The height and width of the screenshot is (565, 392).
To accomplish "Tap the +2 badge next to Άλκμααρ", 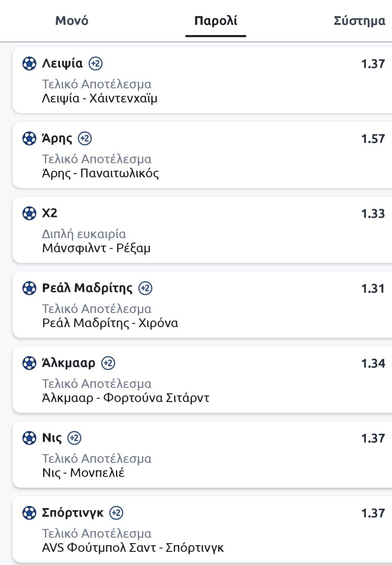I will (108, 363).
